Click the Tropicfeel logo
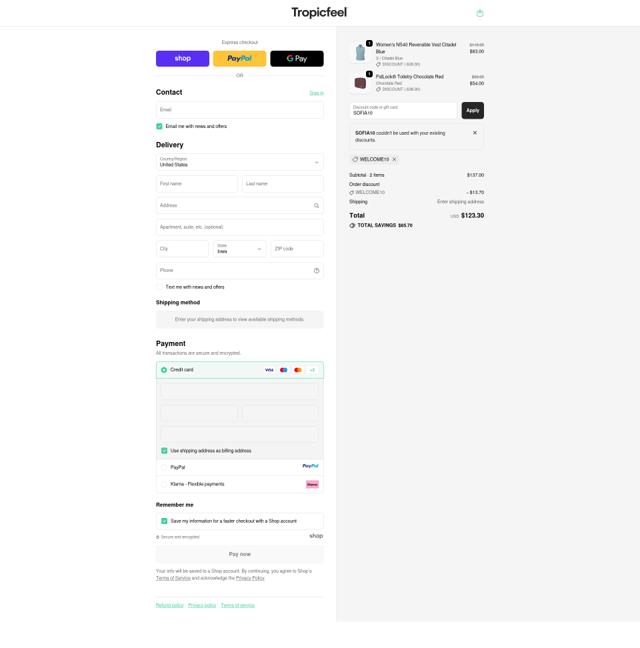Screen dimensions: 640x648 319,13
